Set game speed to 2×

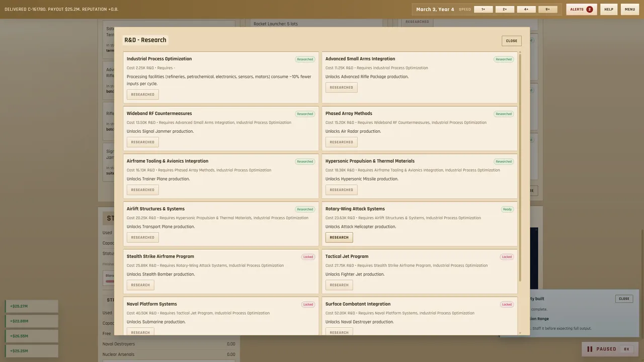point(505,9)
